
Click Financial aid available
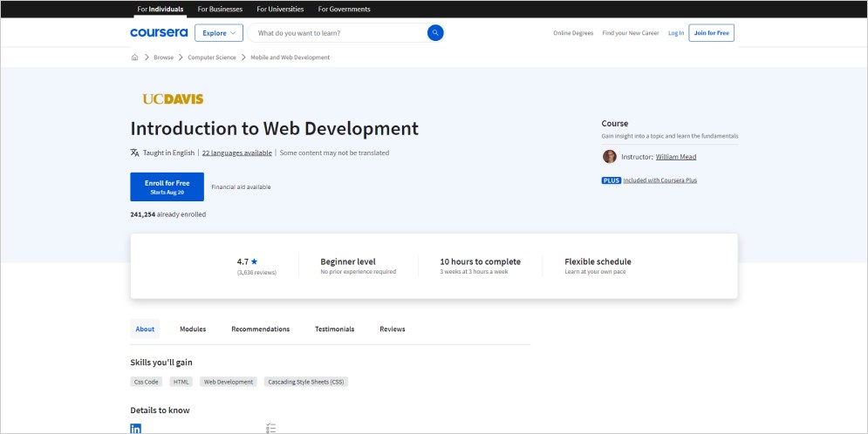coord(241,186)
